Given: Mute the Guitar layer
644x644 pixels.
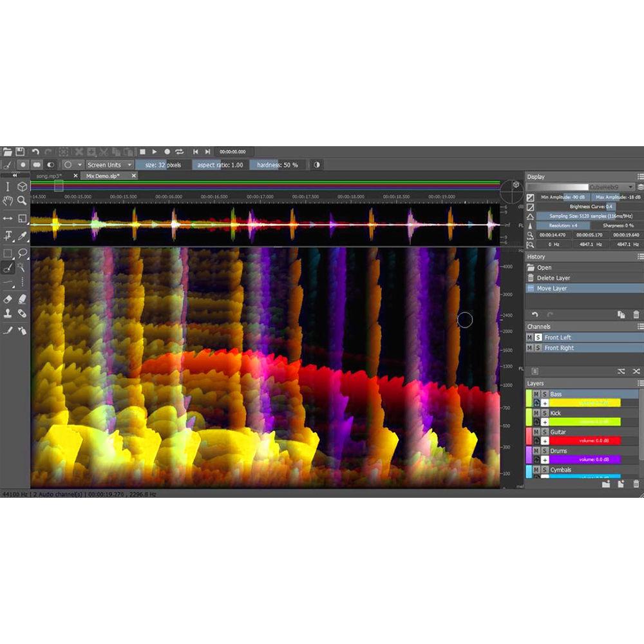Looking at the screenshot, I should tap(536, 432).
